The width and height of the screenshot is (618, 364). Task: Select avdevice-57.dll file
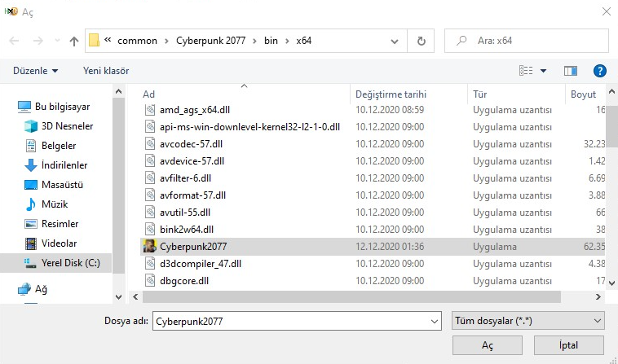coord(192,161)
